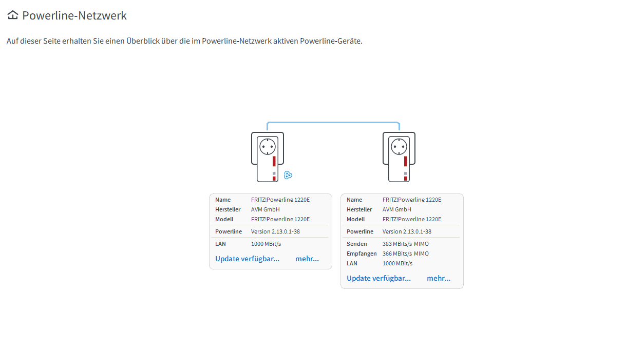Click the "Senden" label in right card
This screenshot has width=644, height=350.
[x=357, y=244]
